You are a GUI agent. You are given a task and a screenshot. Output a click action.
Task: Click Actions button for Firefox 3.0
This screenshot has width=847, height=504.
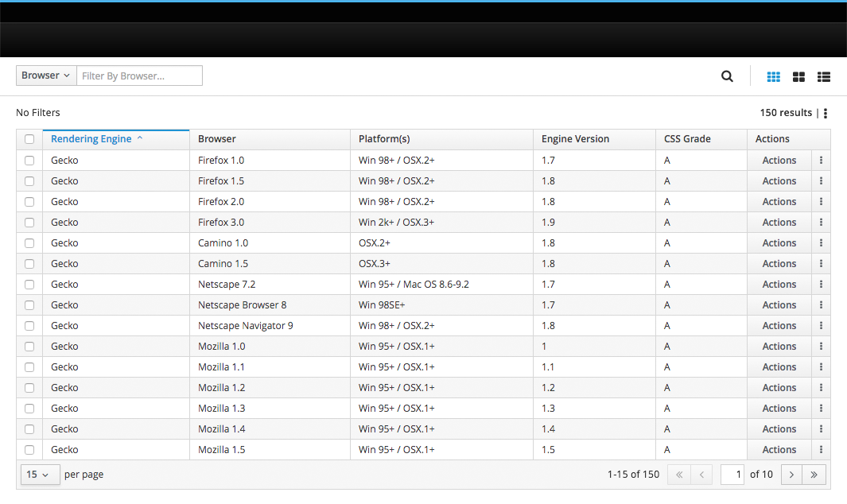point(779,222)
